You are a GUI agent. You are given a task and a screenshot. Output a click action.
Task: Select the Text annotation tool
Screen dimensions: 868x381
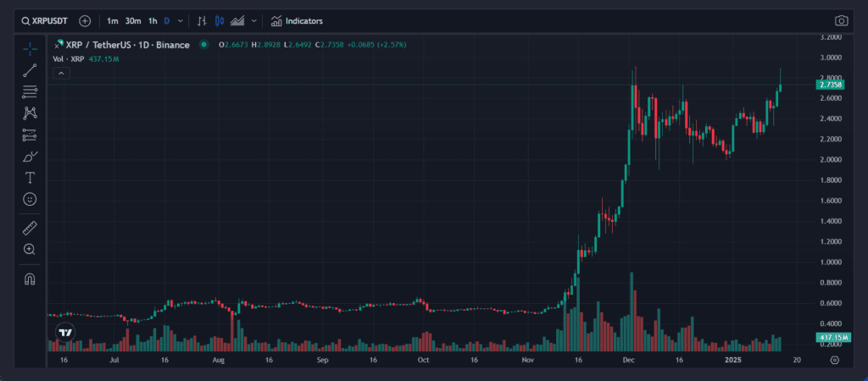[x=30, y=178]
